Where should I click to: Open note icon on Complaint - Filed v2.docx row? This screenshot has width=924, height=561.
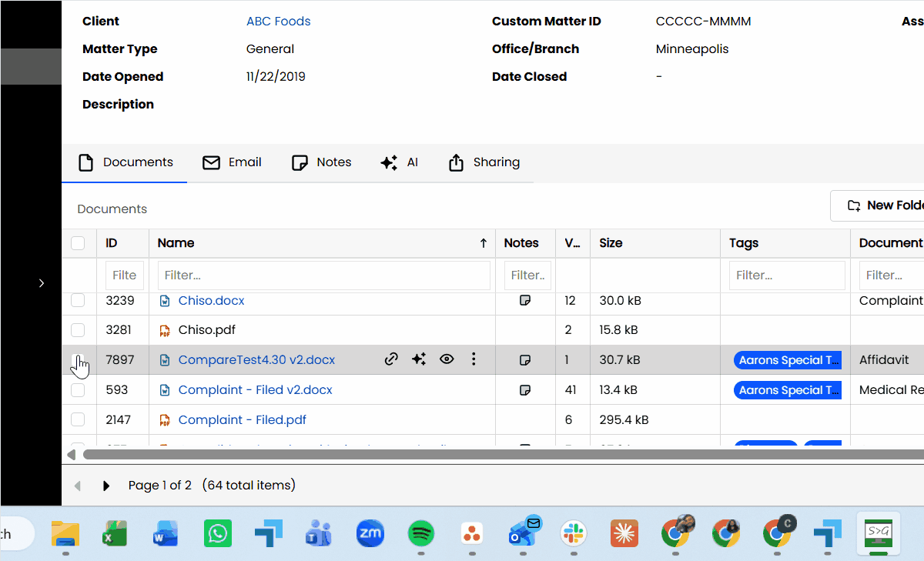click(525, 390)
